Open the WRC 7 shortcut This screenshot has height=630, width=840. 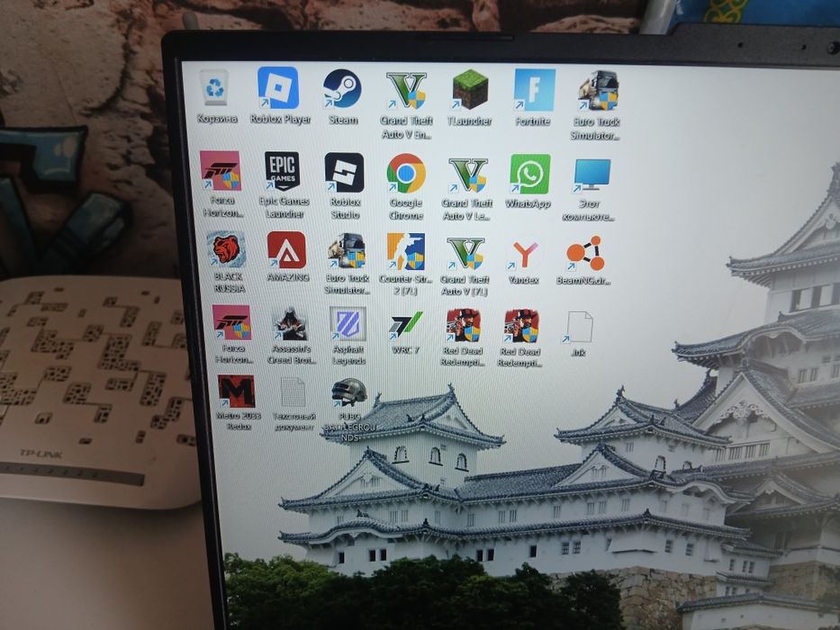(x=405, y=326)
